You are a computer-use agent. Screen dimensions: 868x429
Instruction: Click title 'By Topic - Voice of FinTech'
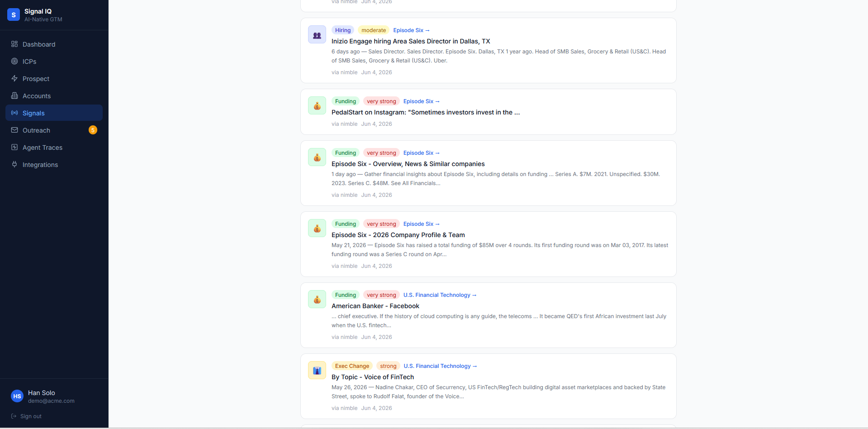[373, 377]
